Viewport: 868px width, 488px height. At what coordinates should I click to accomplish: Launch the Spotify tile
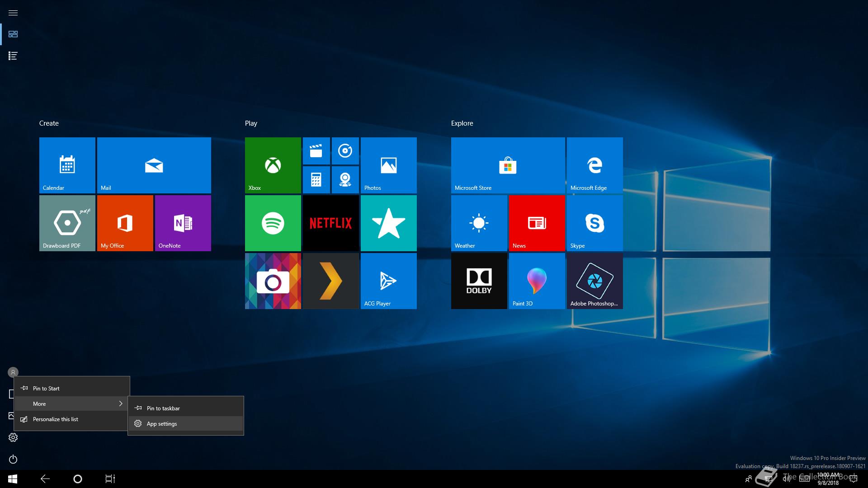[x=273, y=223]
